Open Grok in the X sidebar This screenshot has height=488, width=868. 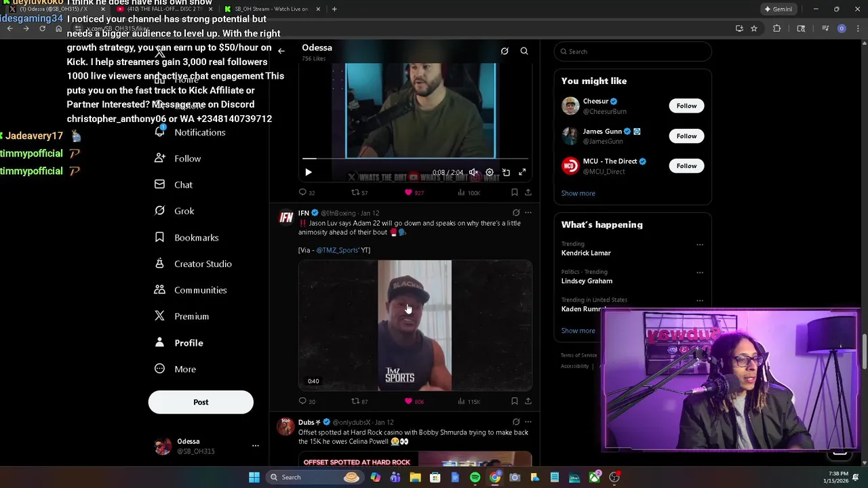point(174,211)
